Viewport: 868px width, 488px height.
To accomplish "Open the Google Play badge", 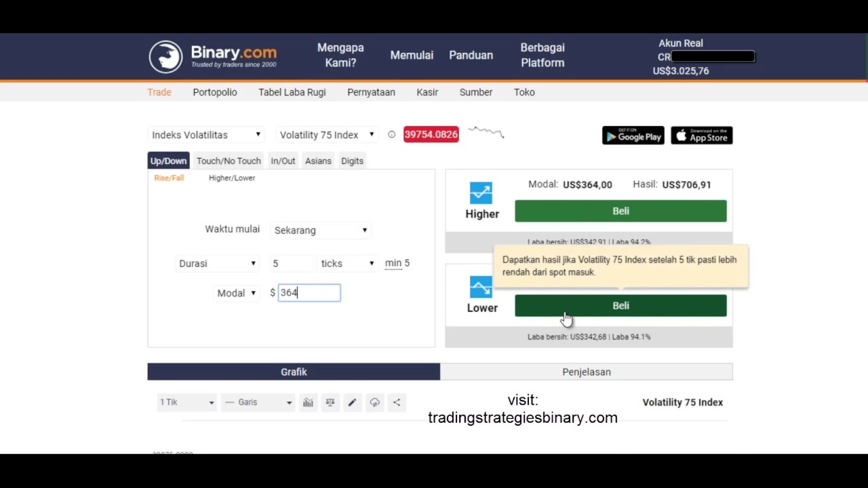I will [x=633, y=136].
